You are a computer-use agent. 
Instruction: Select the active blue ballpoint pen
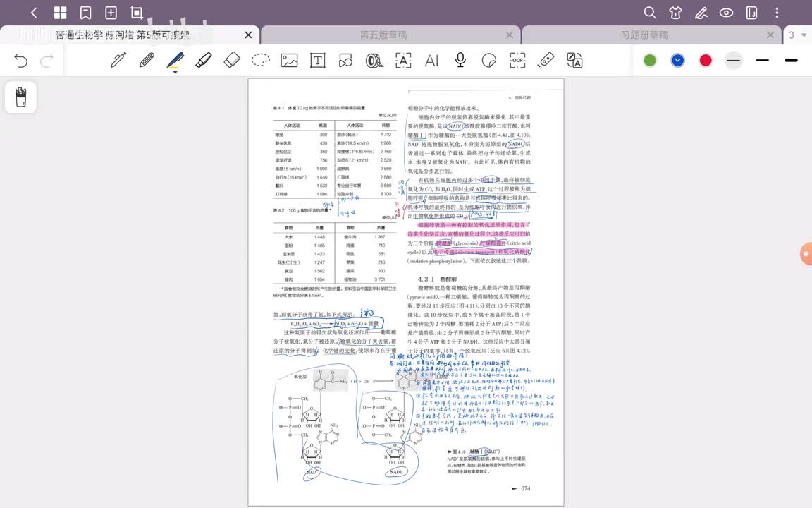pos(175,60)
